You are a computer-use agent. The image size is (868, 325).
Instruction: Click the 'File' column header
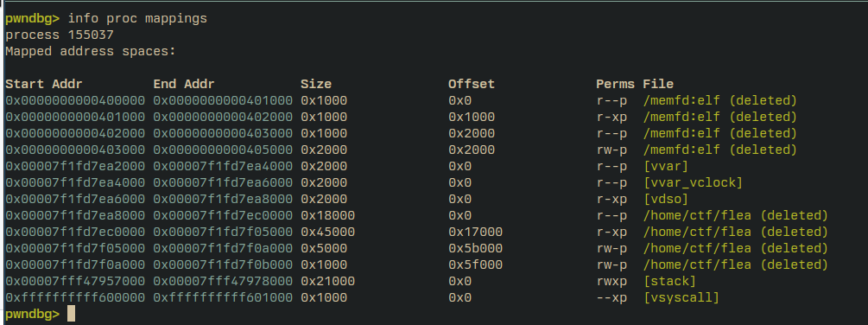(658, 84)
